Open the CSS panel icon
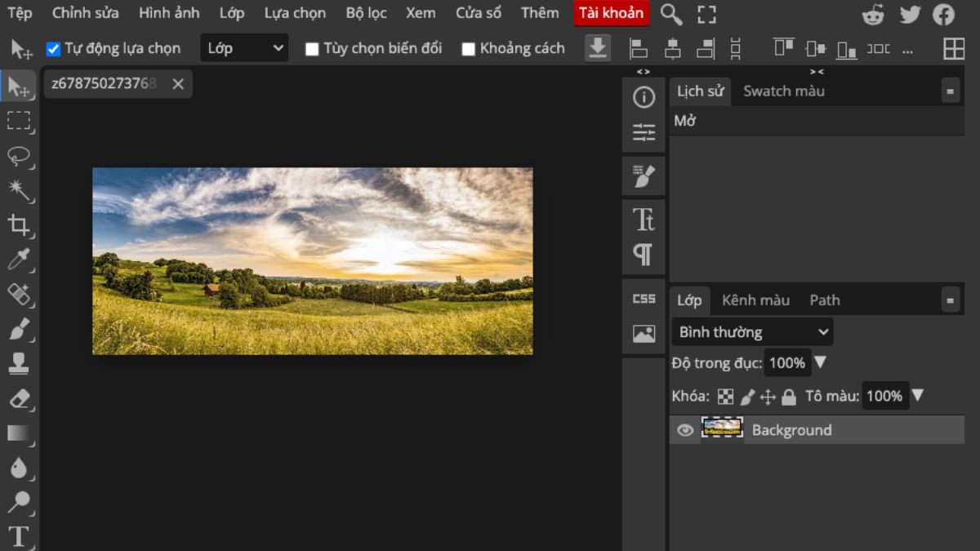This screenshot has width=980, height=551. (644, 299)
